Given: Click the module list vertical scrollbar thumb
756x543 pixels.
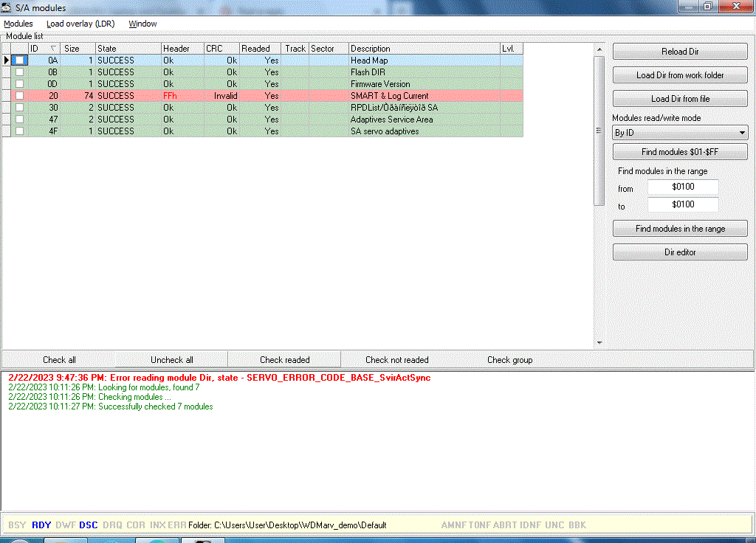Looking at the screenshot, I should [x=599, y=131].
